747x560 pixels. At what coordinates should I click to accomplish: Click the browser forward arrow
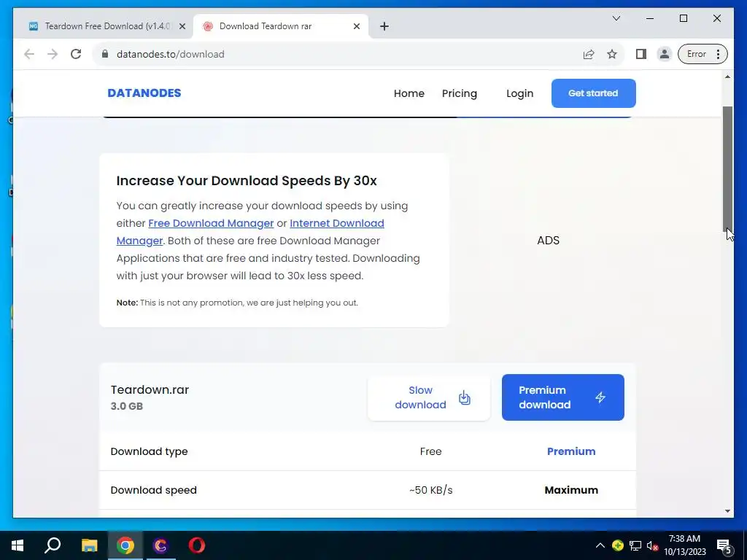[53, 54]
